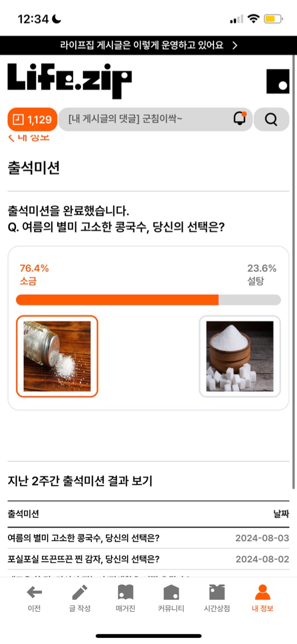
Task: Go back using the 이전 arrow icon
Action: coord(34,592)
